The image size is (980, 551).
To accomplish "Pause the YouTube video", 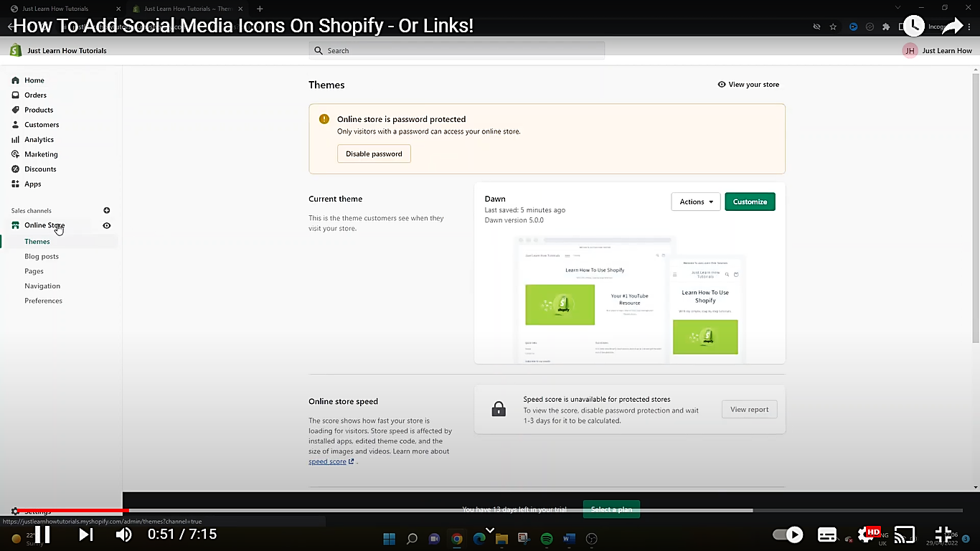I will point(43,534).
